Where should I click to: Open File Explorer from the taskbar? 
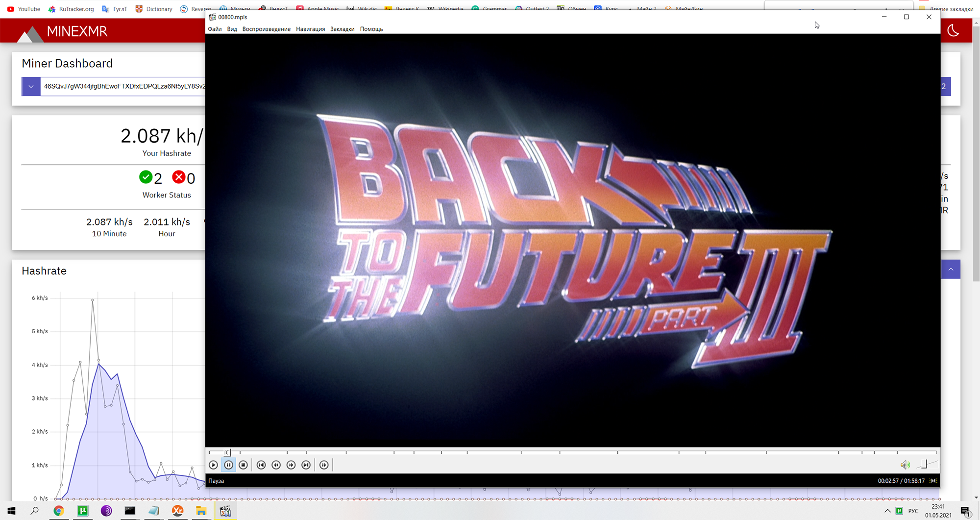[x=201, y=511]
